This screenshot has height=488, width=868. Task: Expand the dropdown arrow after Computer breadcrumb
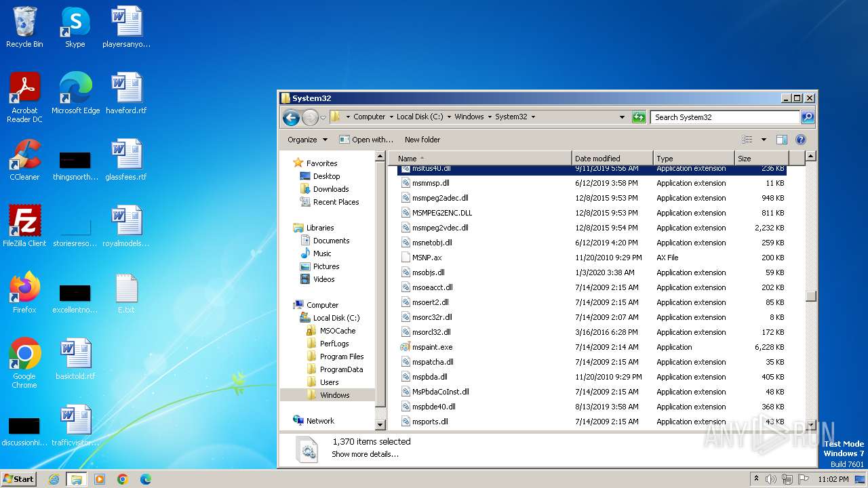point(391,117)
